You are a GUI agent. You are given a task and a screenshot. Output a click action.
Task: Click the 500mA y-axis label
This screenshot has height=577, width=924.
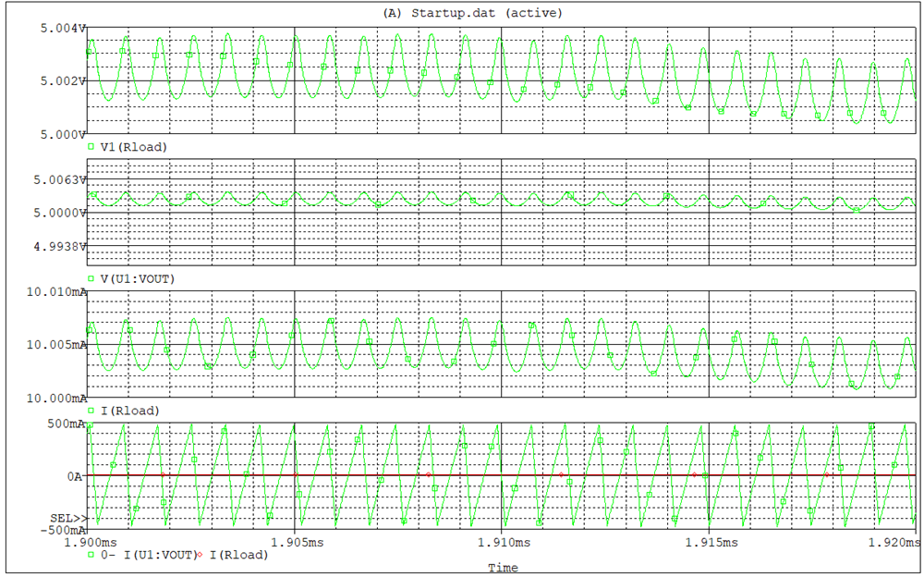tap(65, 424)
